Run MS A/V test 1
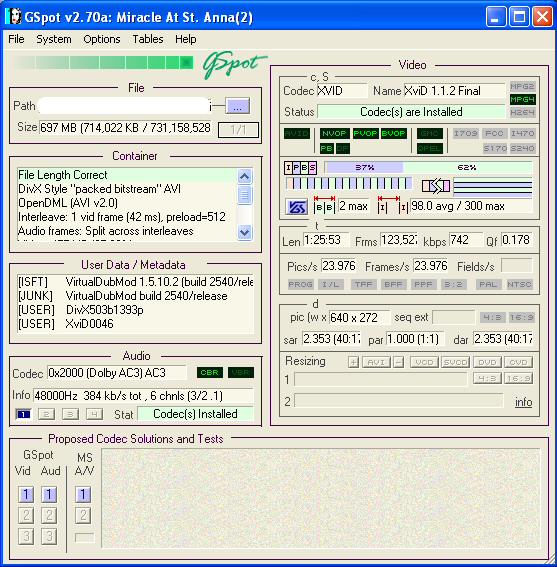Image resolution: width=557 pixels, height=567 pixels. 83,494
